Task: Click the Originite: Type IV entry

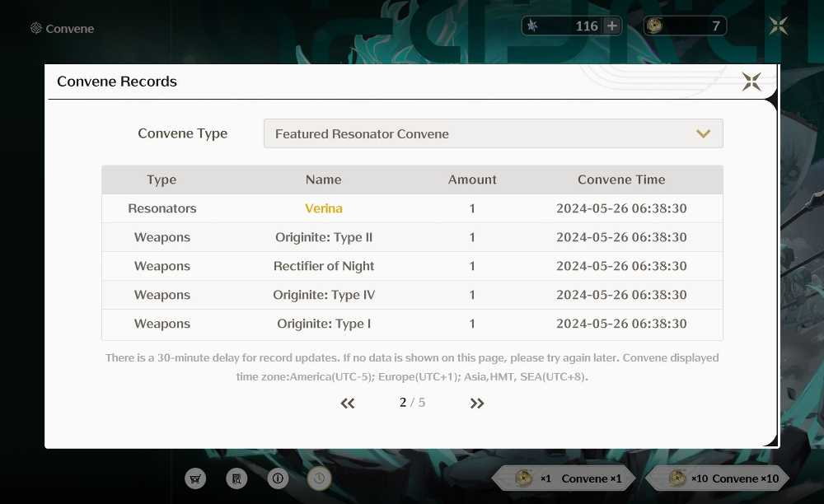Action: (x=324, y=295)
